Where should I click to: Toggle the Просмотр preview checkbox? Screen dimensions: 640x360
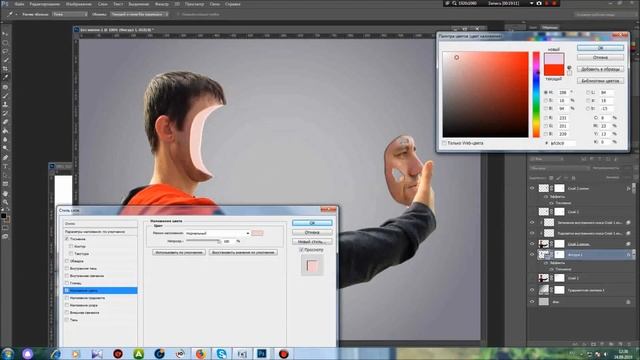click(x=301, y=249)
